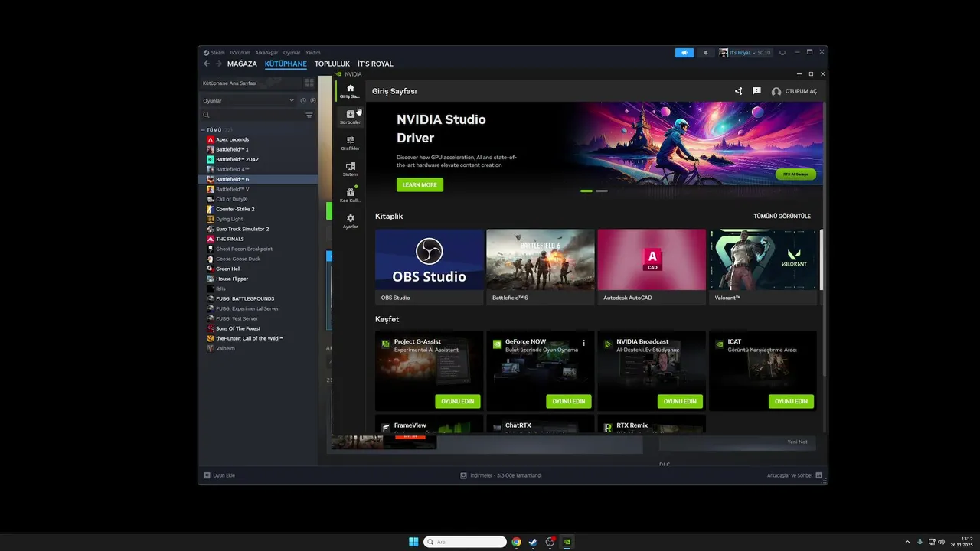Screen dimensions: 980x551
Task: Open Ayarlar settings in NVIDIA sidebar
Action: pyautogui.click(x=350, y=221)
